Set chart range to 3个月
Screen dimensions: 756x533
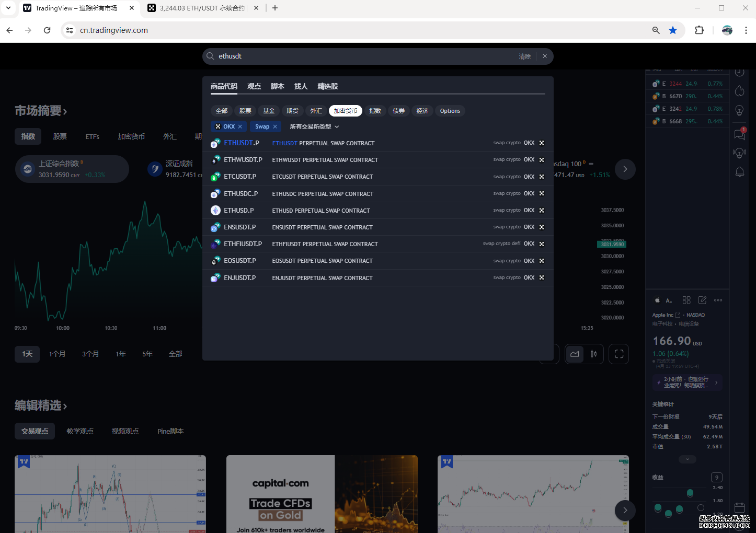click(90, 354)
